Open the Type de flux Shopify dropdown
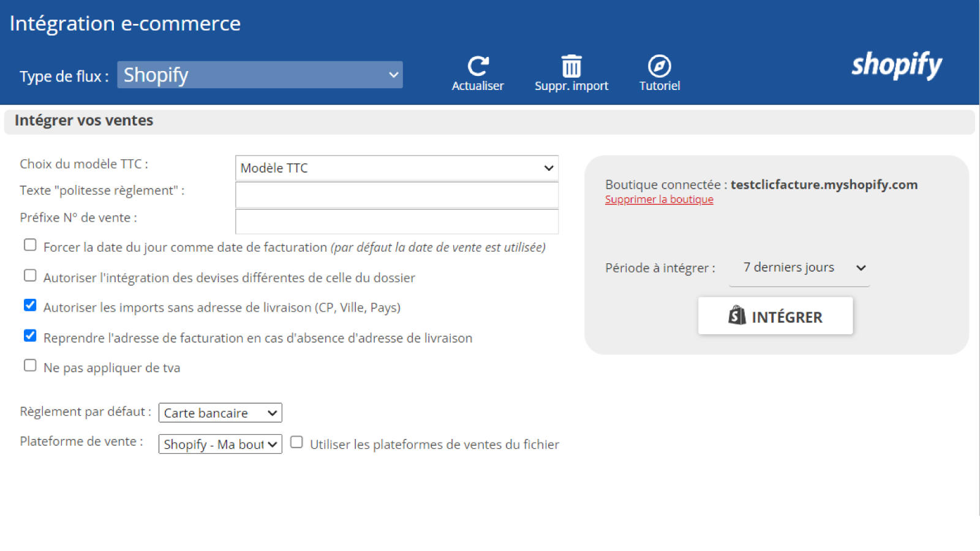Image resolution: width=980 pixels, height=551 pixels. pos(260,75)
